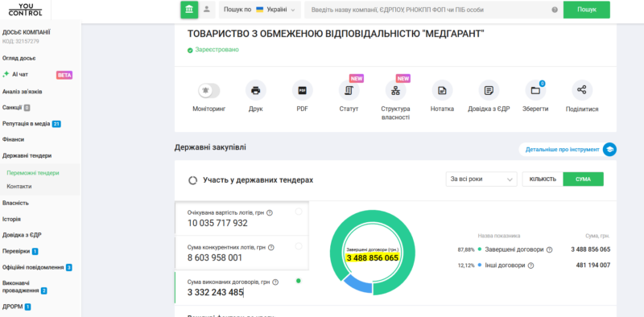This screenshot has width=644, height=317.
Task: Open Фінанси sidebar item
Action: coord(13,140)
